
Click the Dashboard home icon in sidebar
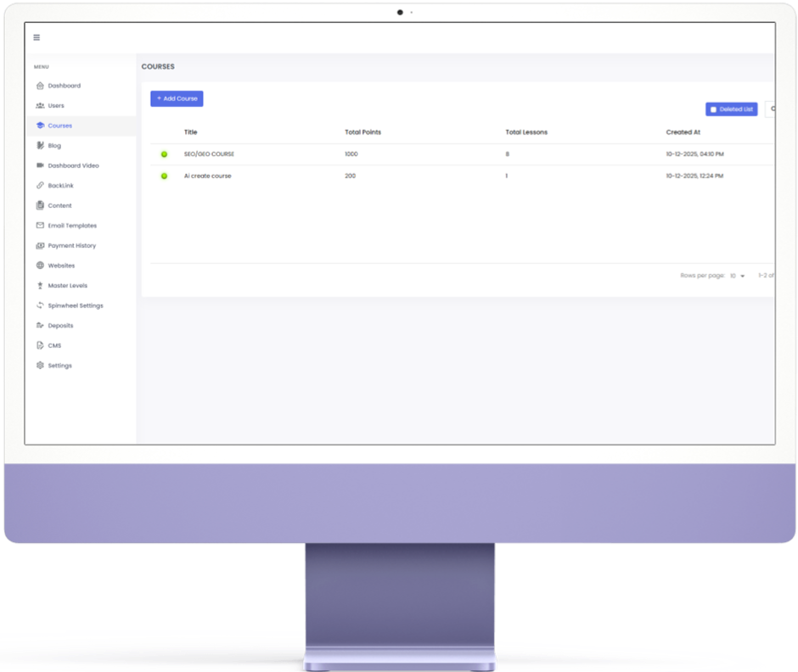40,86
